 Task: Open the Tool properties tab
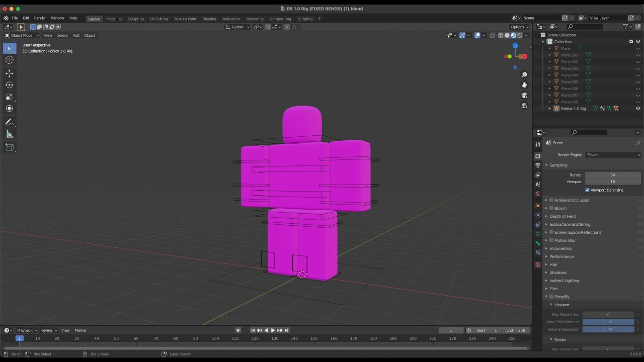(538, 144)
